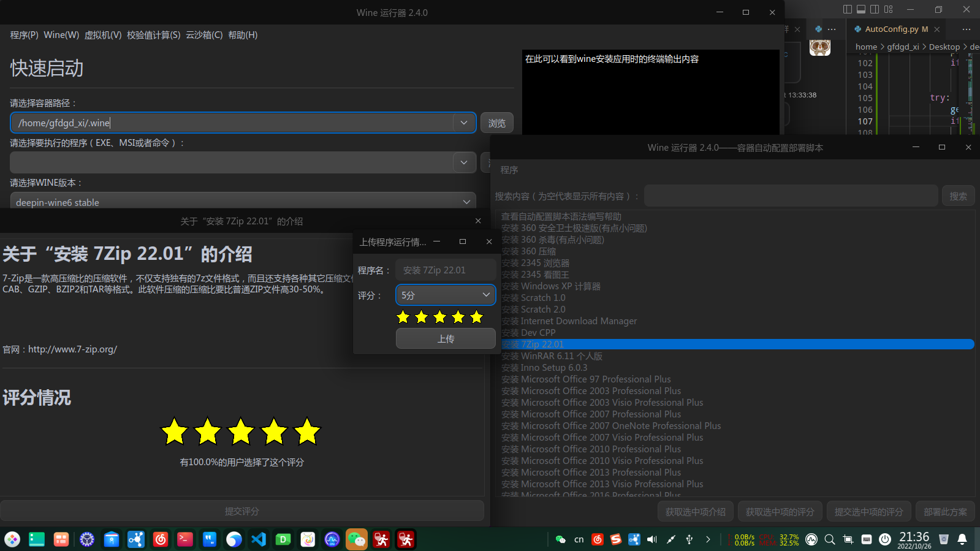980x551 pixels.
Task: Select 安装 Inno Setup 6.0.3 in the list
Action: (737, 368)
